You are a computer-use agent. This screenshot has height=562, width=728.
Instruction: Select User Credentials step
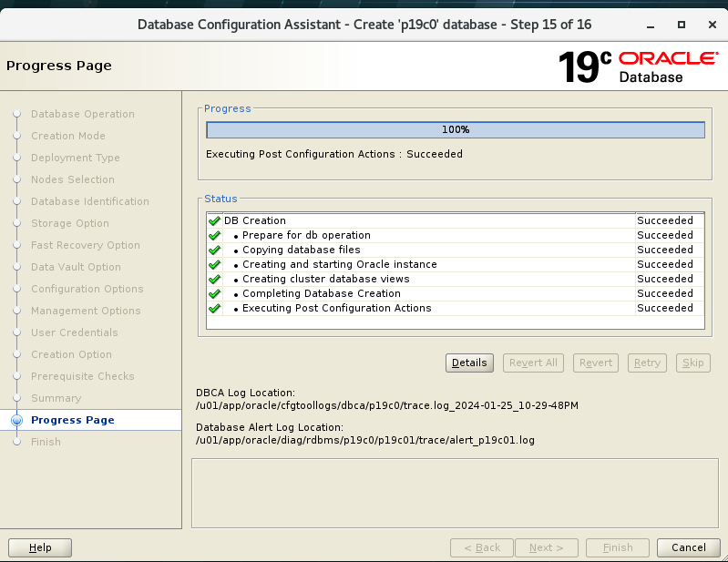pos(75,332)
